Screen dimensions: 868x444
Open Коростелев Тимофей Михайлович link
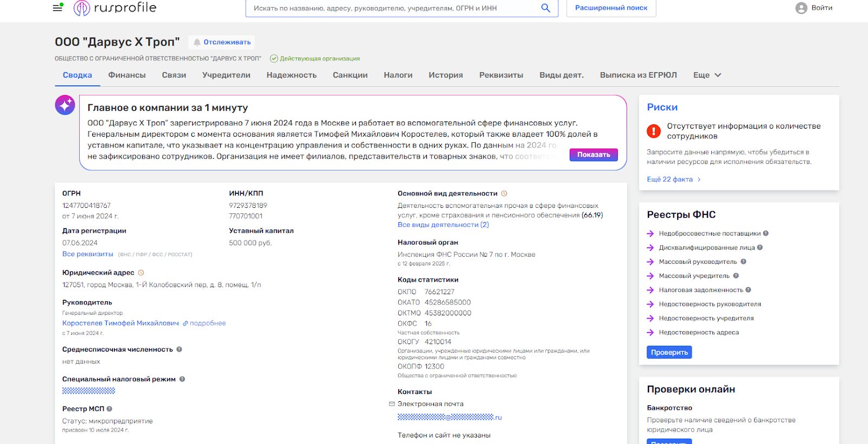coord(120,323)
